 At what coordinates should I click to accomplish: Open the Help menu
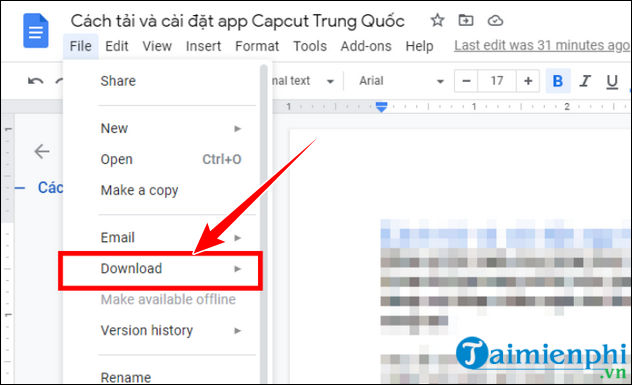419,46
